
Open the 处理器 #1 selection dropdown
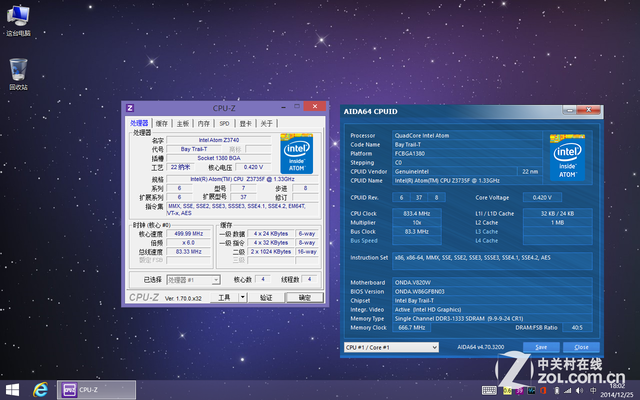[193, 280]
